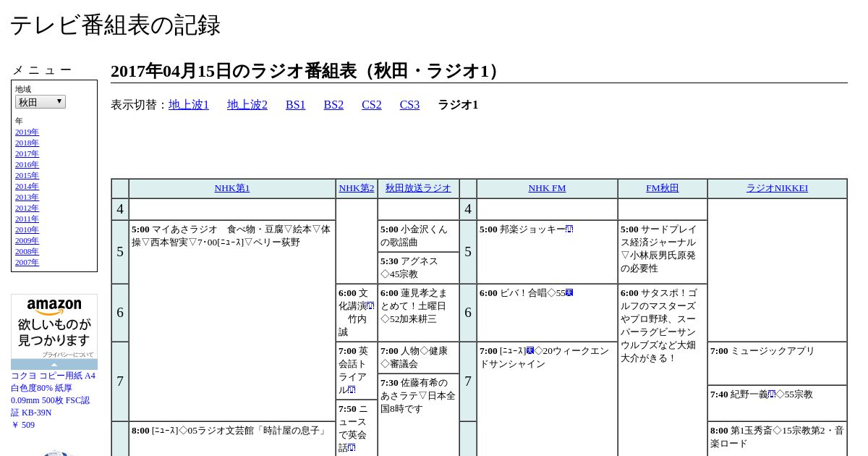Switch display to 地上波2
Screen dimensions: 868x456
click(247, 105)
